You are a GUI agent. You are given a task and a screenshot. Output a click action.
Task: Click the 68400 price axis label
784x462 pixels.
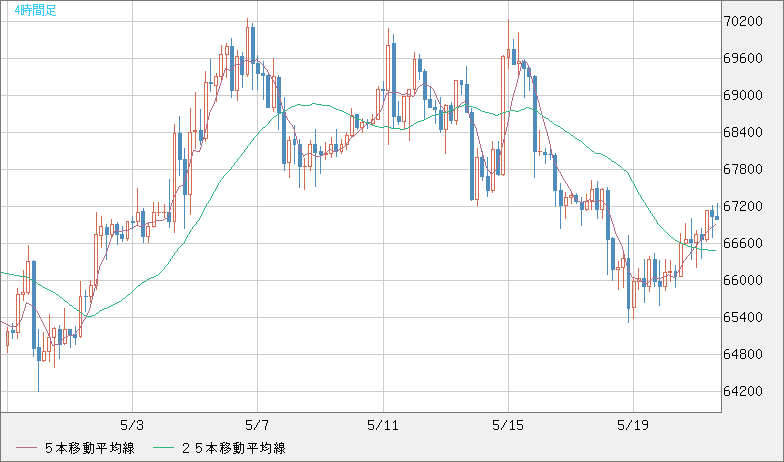click(743, 132)
